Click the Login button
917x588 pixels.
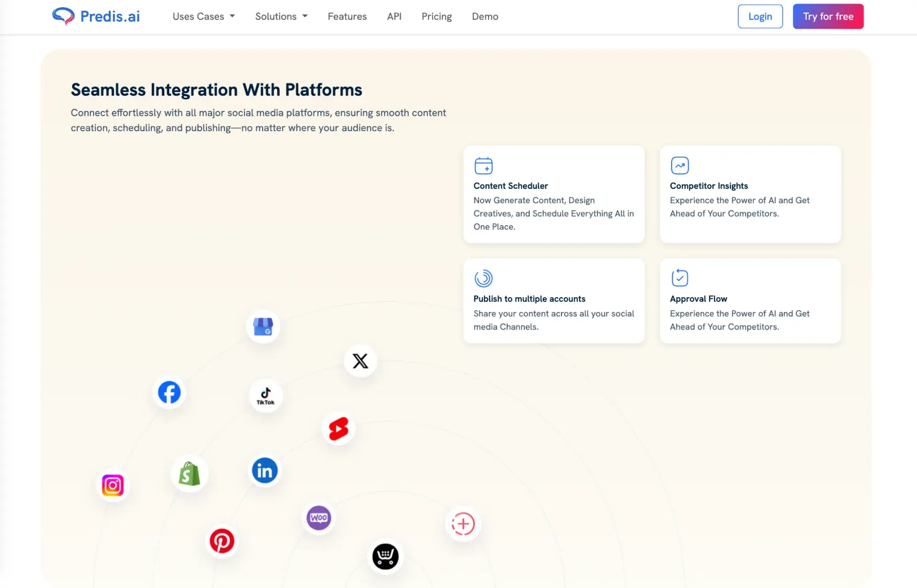point(760,17)
